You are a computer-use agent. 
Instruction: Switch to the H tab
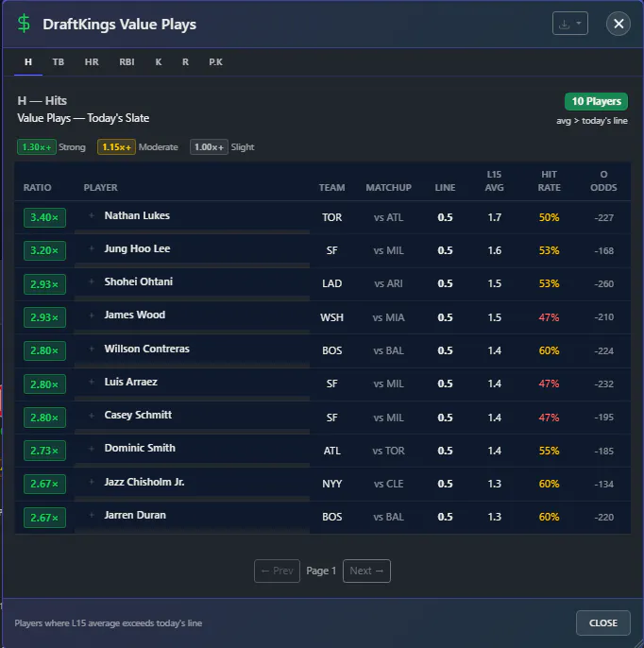tap(28, 62)
